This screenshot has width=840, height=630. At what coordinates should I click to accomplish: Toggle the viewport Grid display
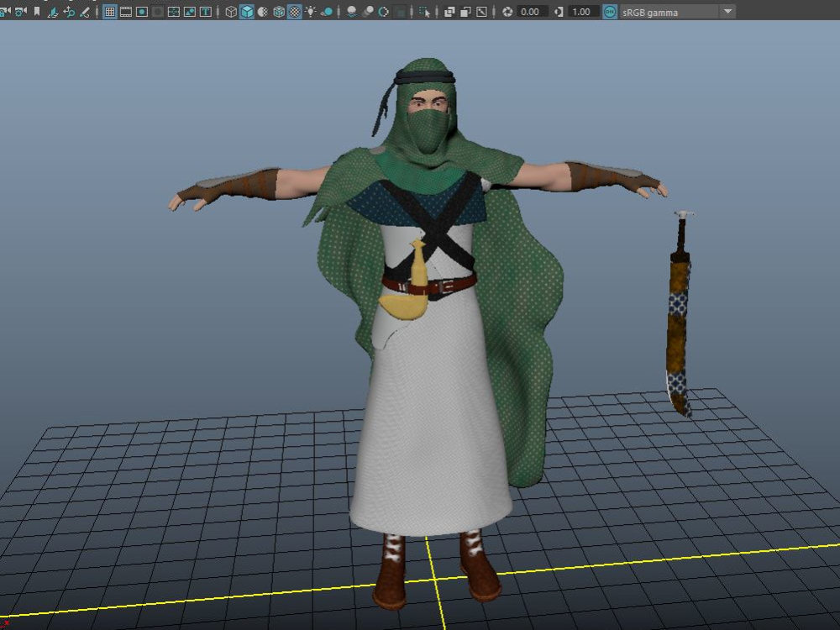(110, 11)
